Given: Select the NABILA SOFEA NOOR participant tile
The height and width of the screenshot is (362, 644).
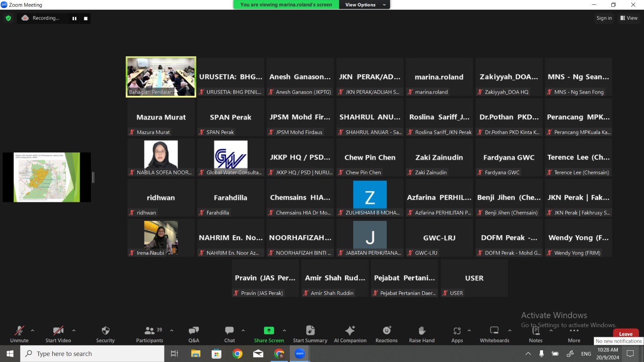Looking at the screenshot, I should [161, 157].
